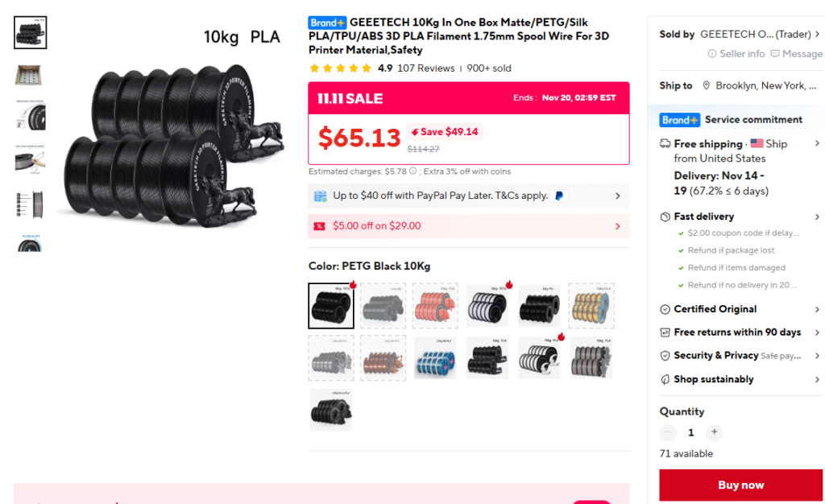Show the filament box thumbnail image

pos(30,75)
